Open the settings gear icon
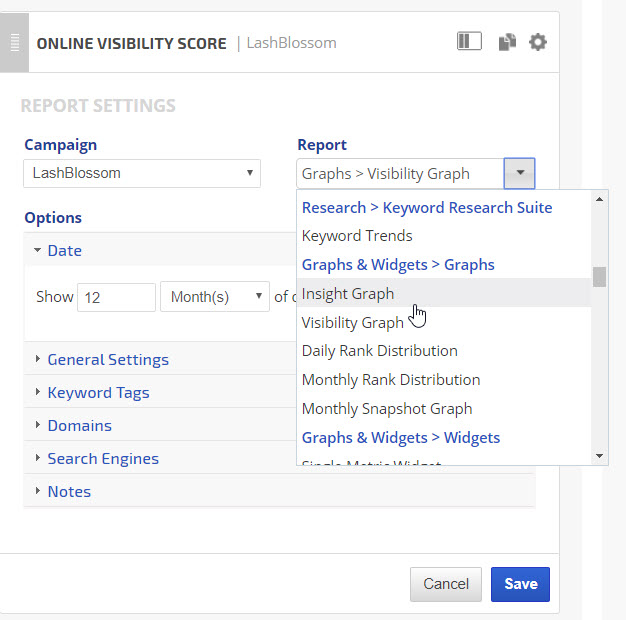The width and height of the screenshot is (626, 620). 538,42
